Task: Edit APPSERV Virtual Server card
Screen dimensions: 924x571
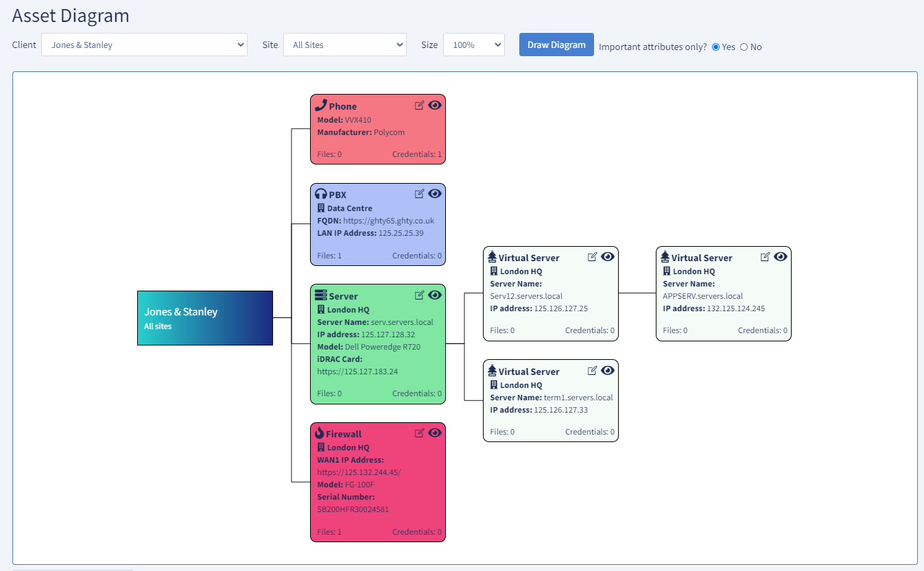Action: tap(766, 256)
